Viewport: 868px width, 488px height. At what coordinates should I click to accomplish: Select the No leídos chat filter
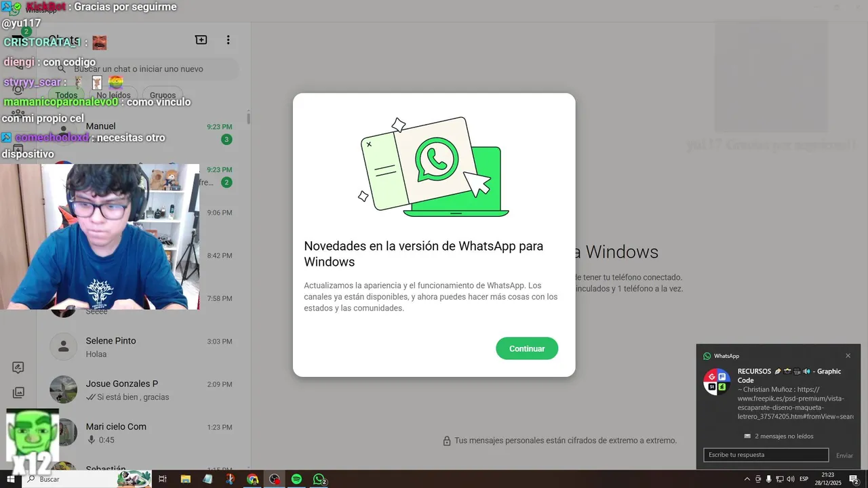[114, 96]
